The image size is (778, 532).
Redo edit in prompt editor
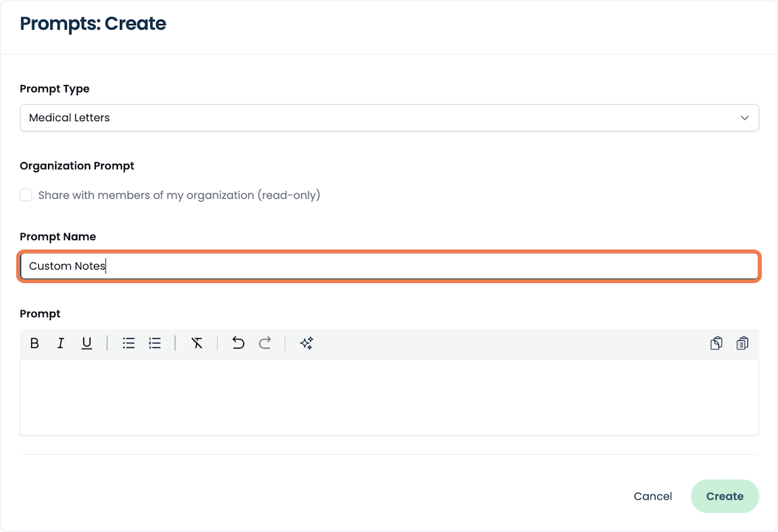pyautogui.click(x=265, y=343)
